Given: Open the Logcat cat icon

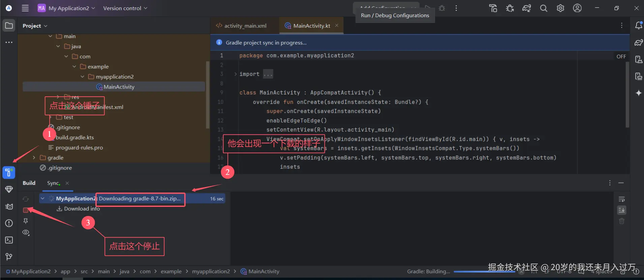Looking at the screenshot, I should coord(9,206).
